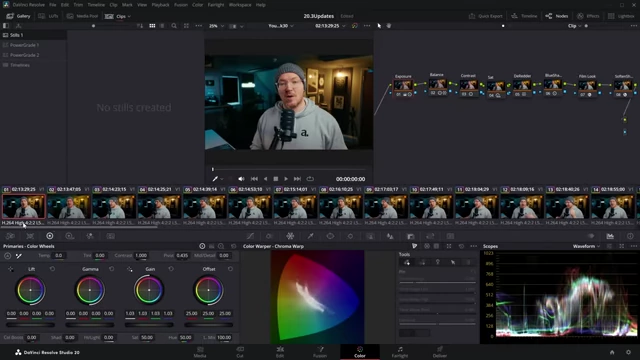This screenshot has width=640, height=360.
Task: Switch gallery to grid view
Action: click(x=152, y=26)
